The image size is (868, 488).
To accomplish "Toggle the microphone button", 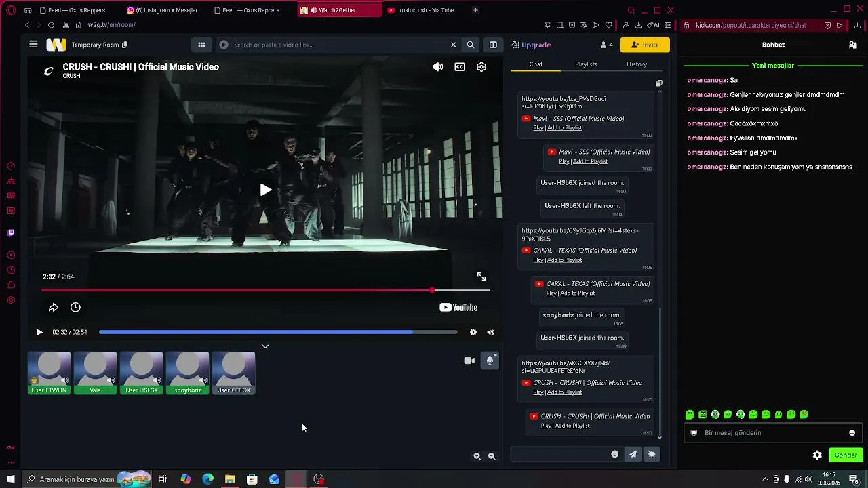I will tap(490, 361).
